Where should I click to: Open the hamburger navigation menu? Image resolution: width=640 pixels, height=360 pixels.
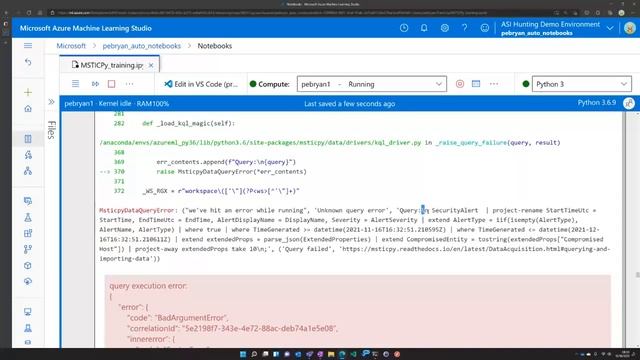28,46
